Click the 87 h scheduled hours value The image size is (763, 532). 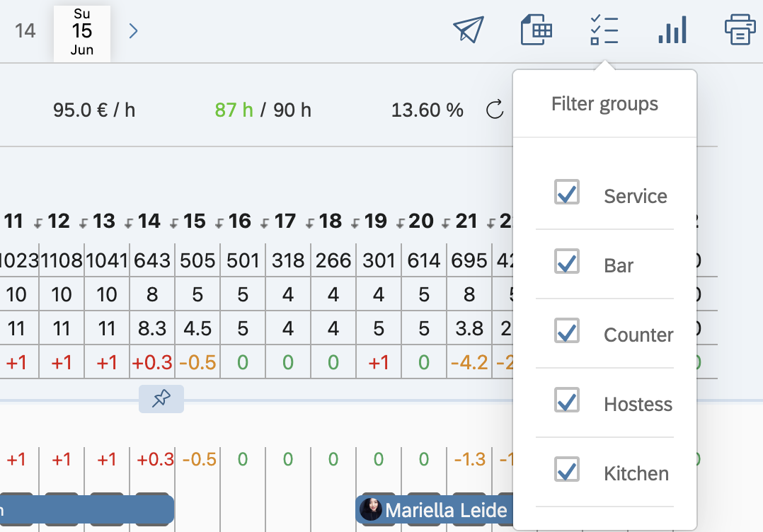[x=234, y=110]
